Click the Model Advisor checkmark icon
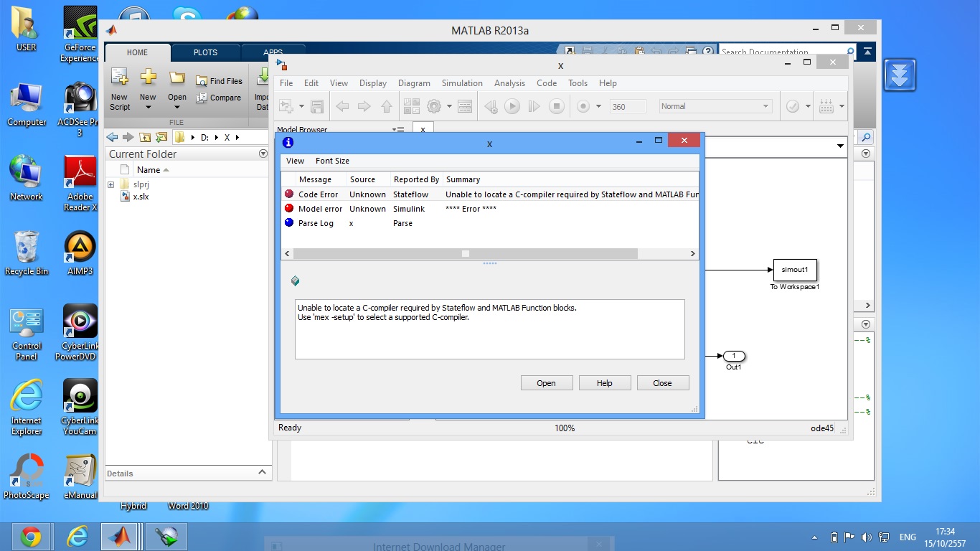980x551 pixels. pos(793,106)
